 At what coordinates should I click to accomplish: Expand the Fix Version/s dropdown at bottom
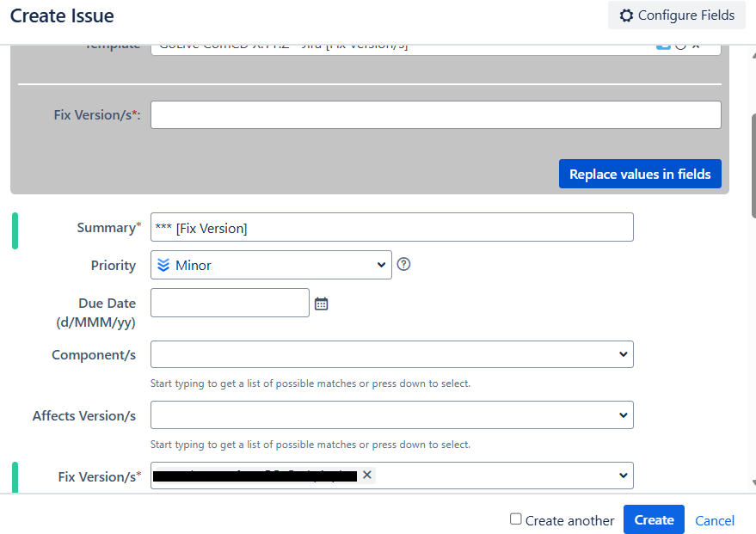tap(622, 476)
